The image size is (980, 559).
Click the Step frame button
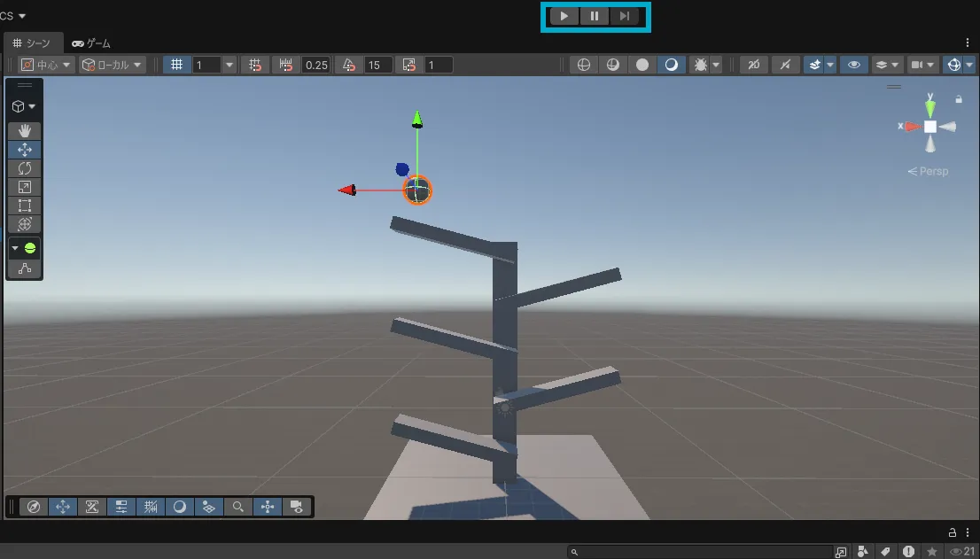[626, 16]
